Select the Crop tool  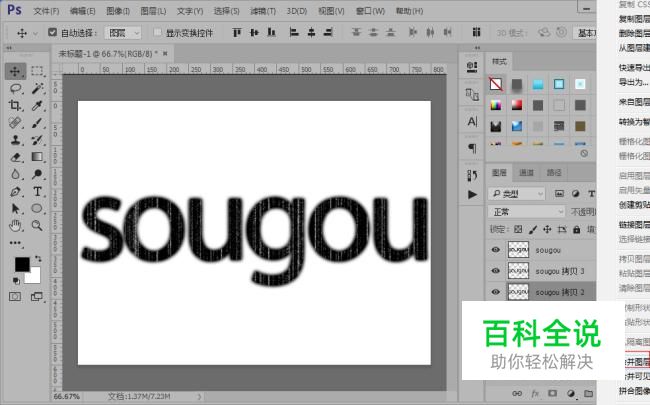coord(15,105)
